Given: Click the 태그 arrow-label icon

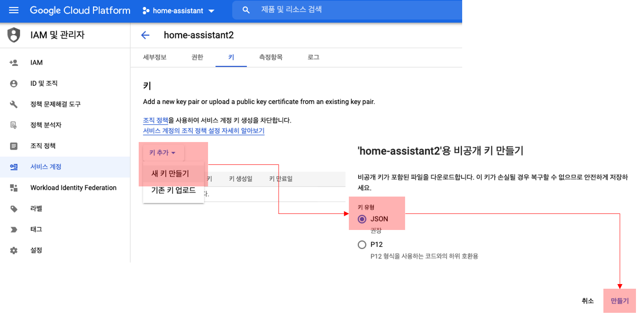Looking at the screenshot, I should click(x=14, y=230).
